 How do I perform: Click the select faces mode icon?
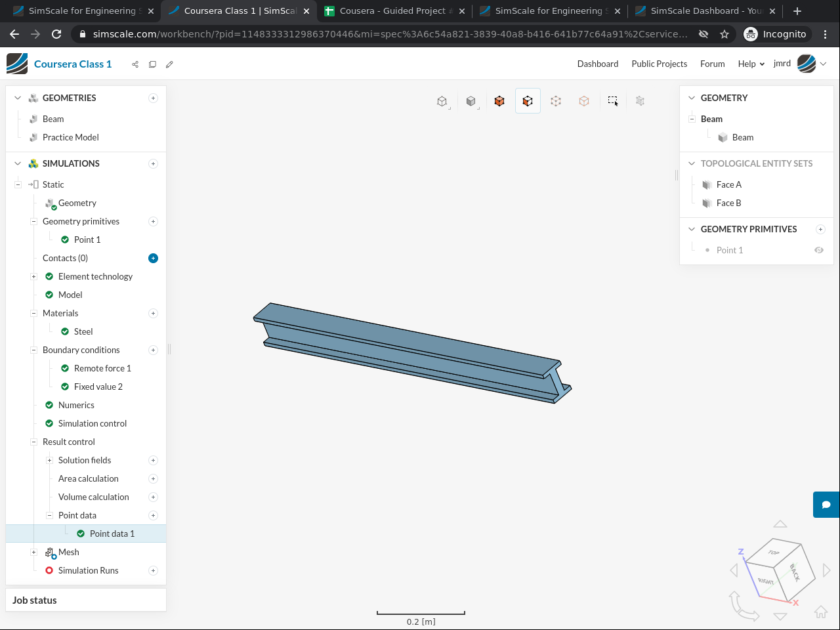tap(528, 101)
